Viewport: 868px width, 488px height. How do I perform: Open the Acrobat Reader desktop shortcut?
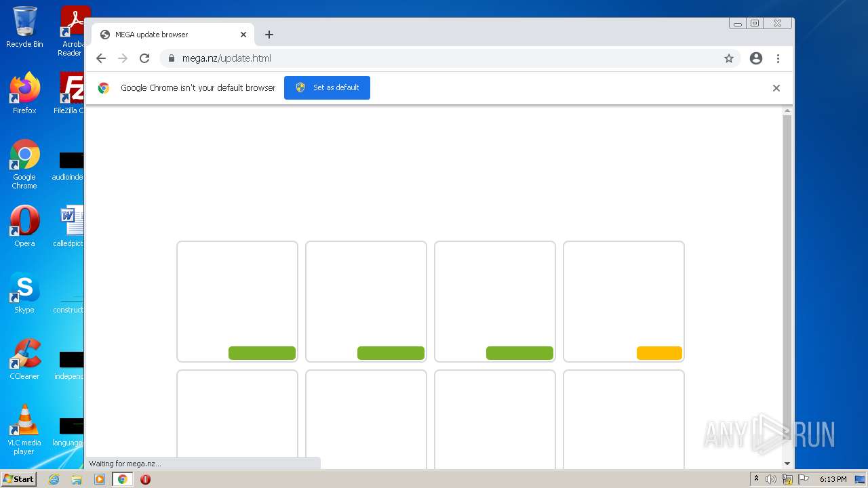72,31
